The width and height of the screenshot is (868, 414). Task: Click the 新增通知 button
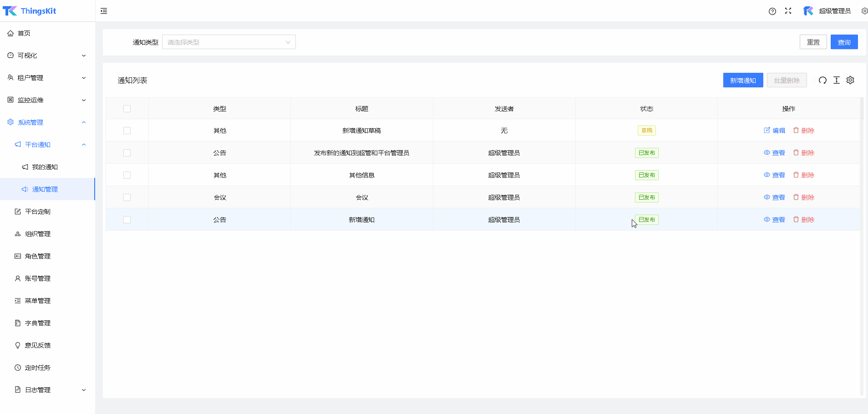pyautogui.click(x=743, y=81)
